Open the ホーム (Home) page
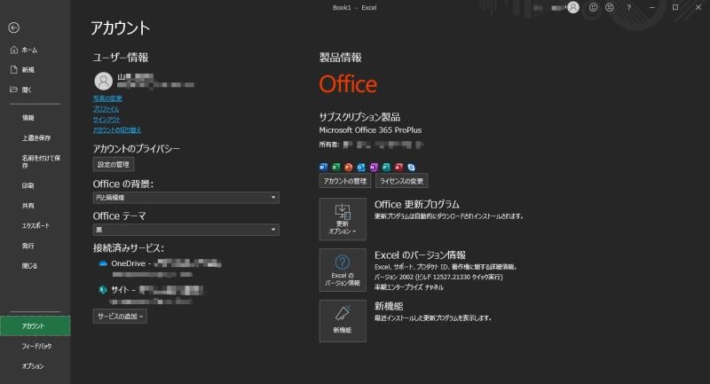Viewport: 710px width, 384px height. tap(24, 50)
